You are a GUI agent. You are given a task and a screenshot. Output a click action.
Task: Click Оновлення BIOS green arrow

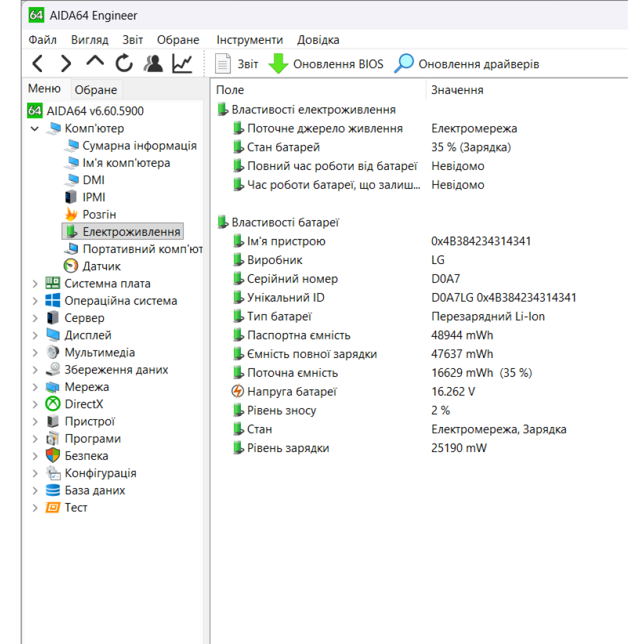coord(278,64)
